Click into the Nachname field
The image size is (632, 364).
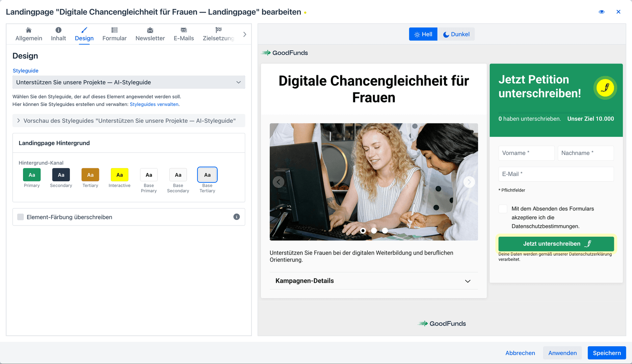click(586, 153)
